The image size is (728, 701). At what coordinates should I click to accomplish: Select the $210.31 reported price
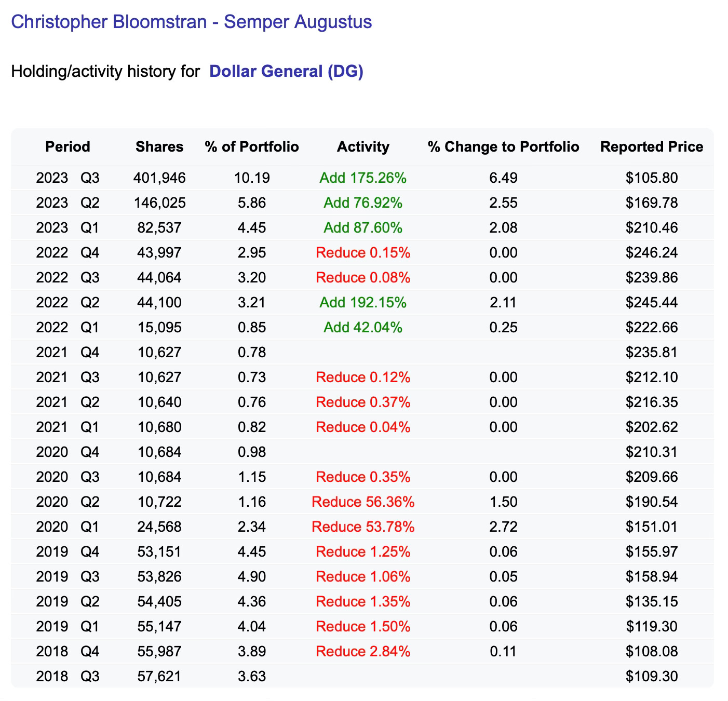coord(652,452)
